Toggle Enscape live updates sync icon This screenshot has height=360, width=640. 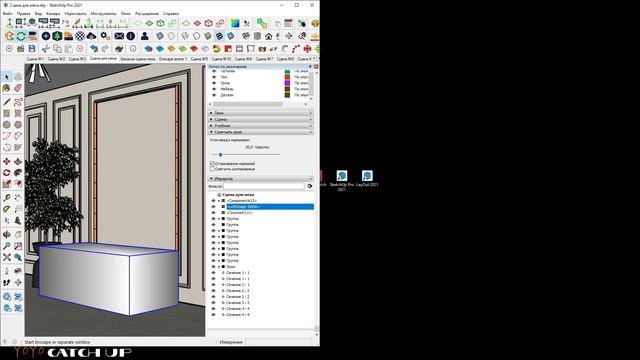pyautogui.click(x=20, y=36)
